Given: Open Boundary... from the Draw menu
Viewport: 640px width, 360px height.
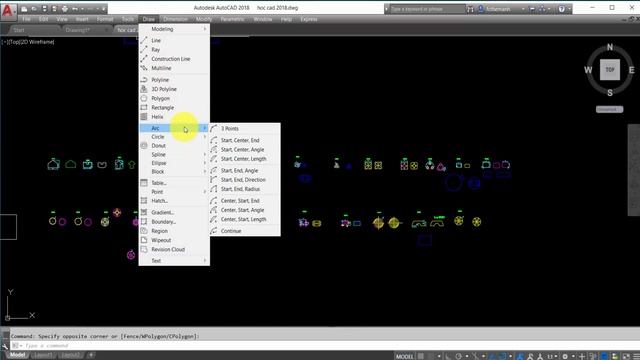Looking at the screenshot, I should pyautogui.click(x=174, y=222).
